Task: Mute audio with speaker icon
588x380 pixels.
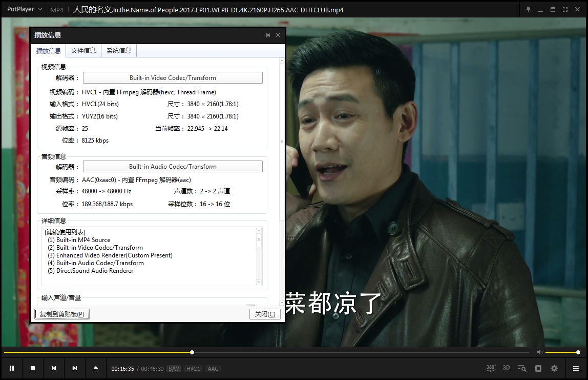Action: pos(539,352)
